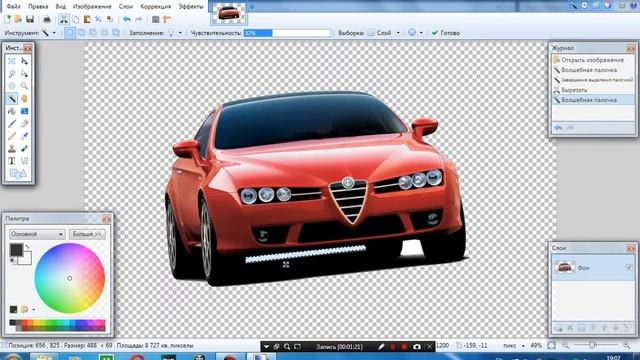Select the Move Selected Pixels tool
This screenshot has width=640, height=360.
pos(24,61)
